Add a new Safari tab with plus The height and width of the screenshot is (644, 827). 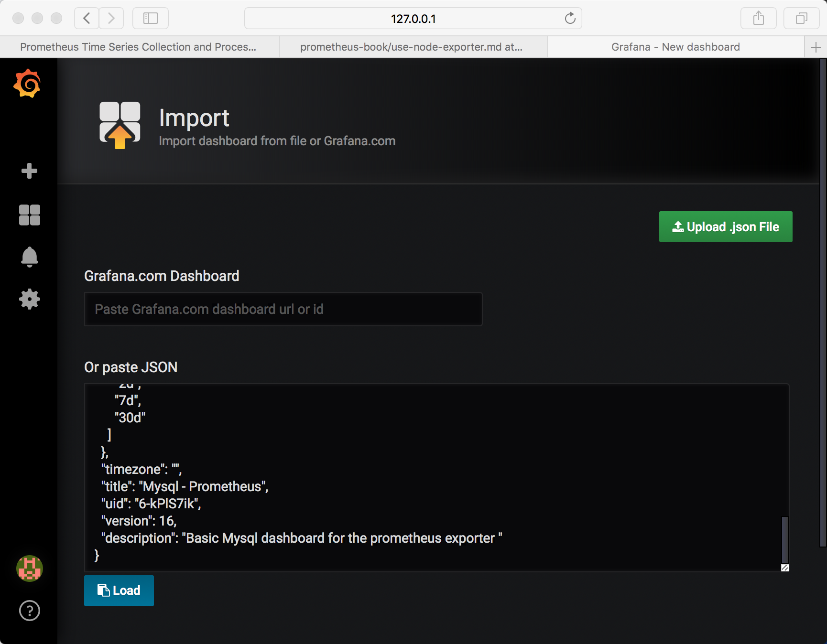[x=816, y=47]
